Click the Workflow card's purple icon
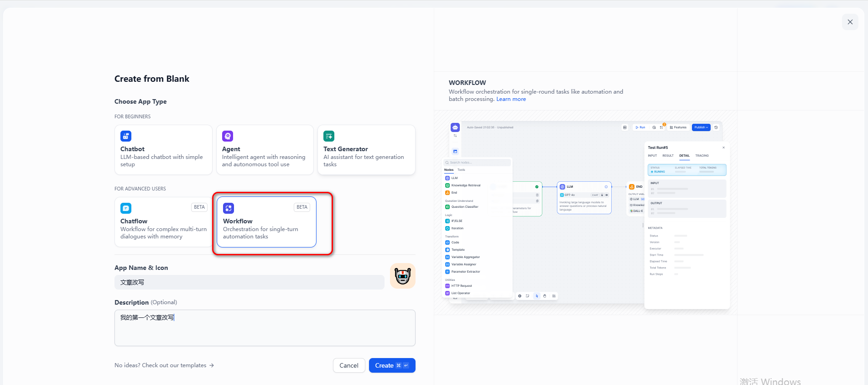Screen dimensions: 868x385 pos(229,208)
